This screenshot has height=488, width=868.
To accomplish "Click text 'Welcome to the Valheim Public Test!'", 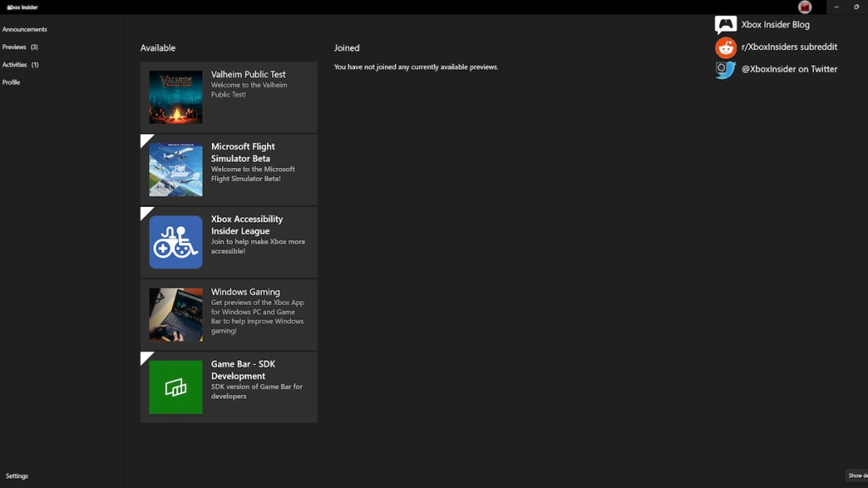I will [x=248, y=90].
